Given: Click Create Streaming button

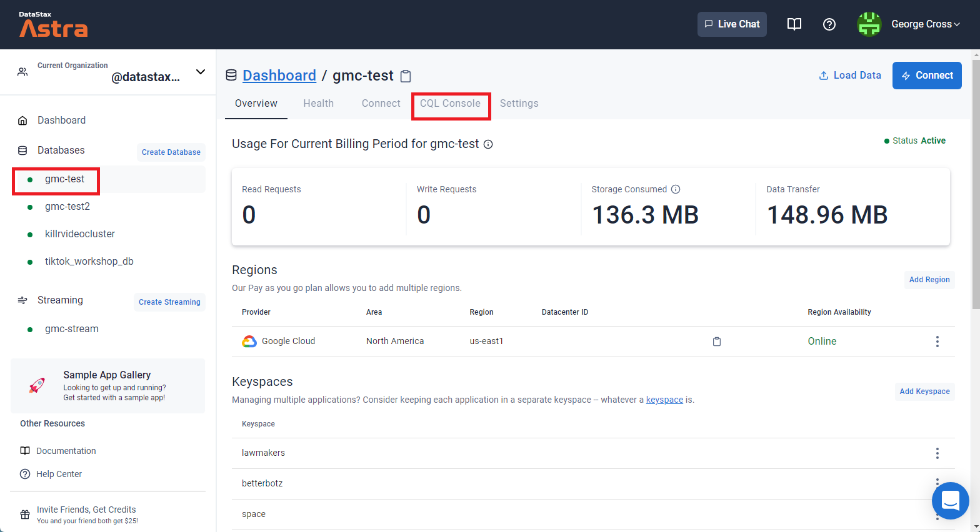Looking at the screenshot, I should pos(169,302).
